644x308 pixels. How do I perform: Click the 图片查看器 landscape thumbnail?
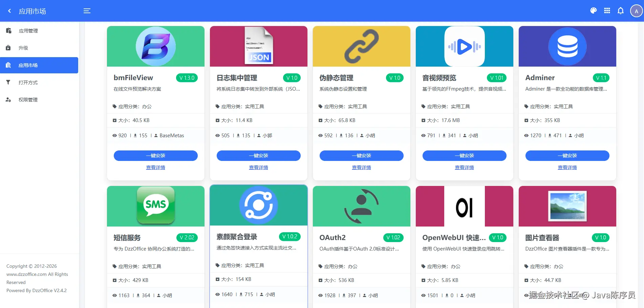[x=567, y=206]
